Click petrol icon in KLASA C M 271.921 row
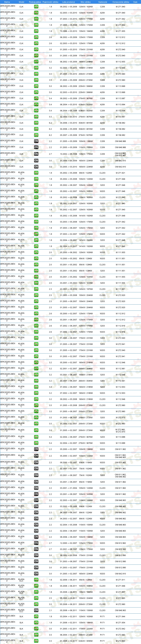The image size is (141, 644). tap(36, 173)
